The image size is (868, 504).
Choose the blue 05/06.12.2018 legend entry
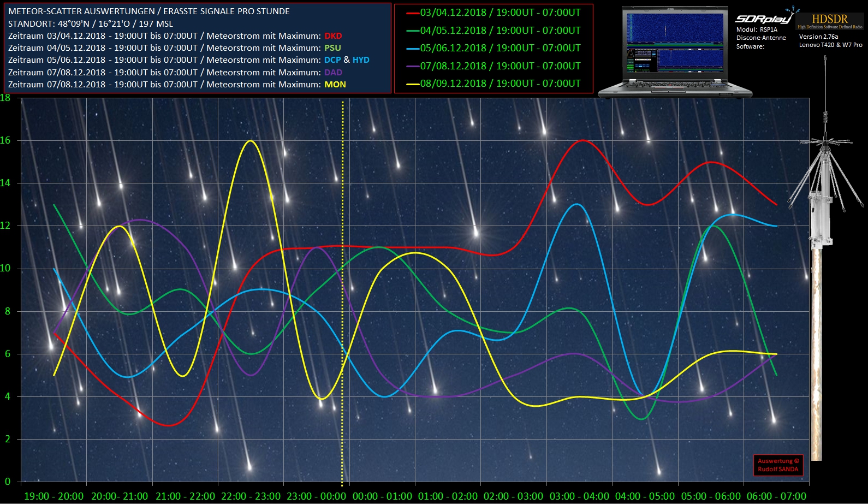coord(494,48)
